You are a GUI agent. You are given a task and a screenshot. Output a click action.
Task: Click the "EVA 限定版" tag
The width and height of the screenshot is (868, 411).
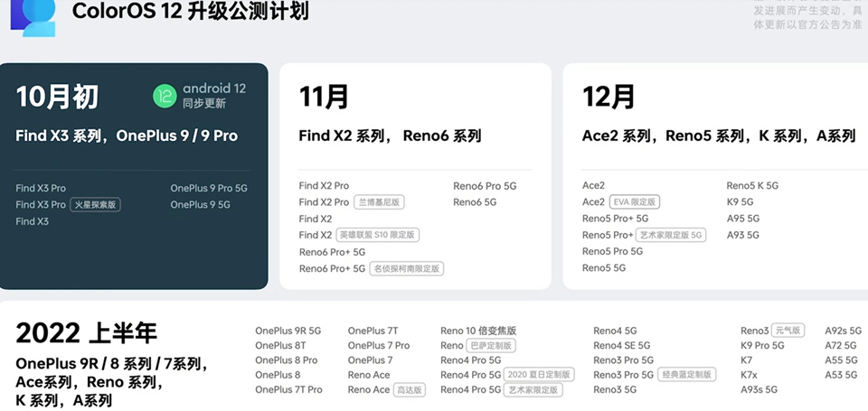click(635, 202)
